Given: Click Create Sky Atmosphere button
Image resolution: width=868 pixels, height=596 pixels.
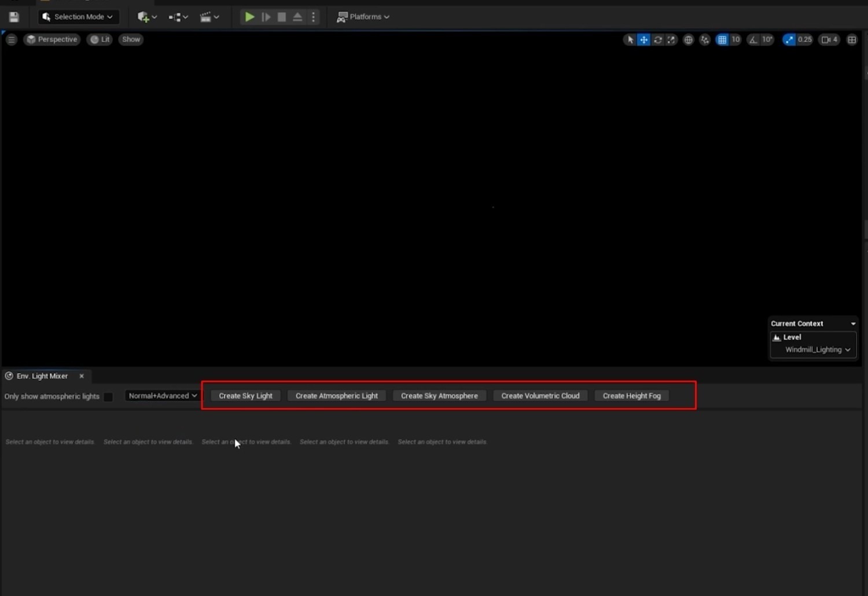Looking at the screenshot, I should click(x=439, y=396).
